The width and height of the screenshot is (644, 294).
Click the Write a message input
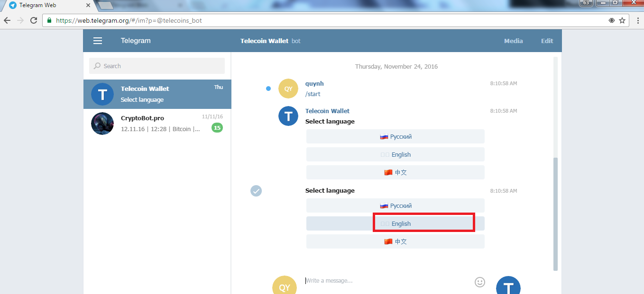pos(386,281)
